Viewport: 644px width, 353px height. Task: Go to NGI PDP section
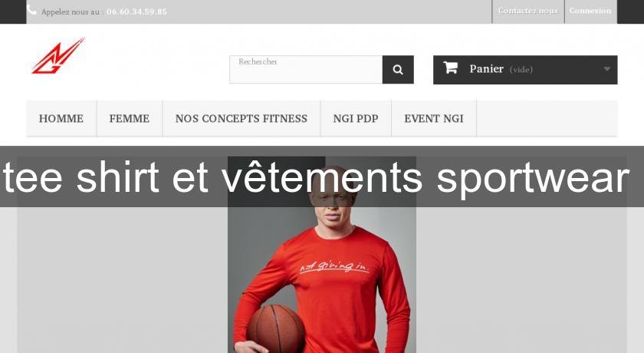pyautogui.click(x=356, y=118)
